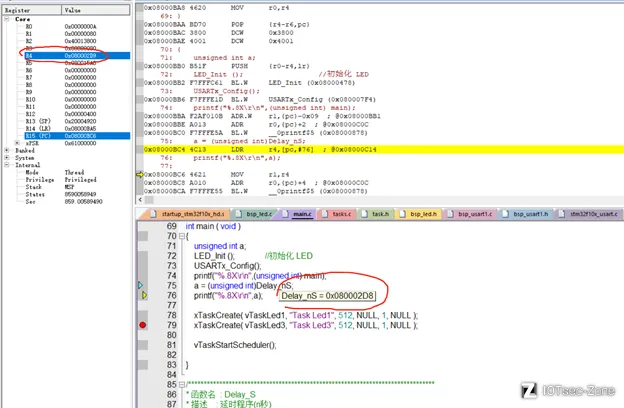Select the highlighted R4 register row
Image resolution: width=624 pixels, height=408 pixels.
point(77,56)
